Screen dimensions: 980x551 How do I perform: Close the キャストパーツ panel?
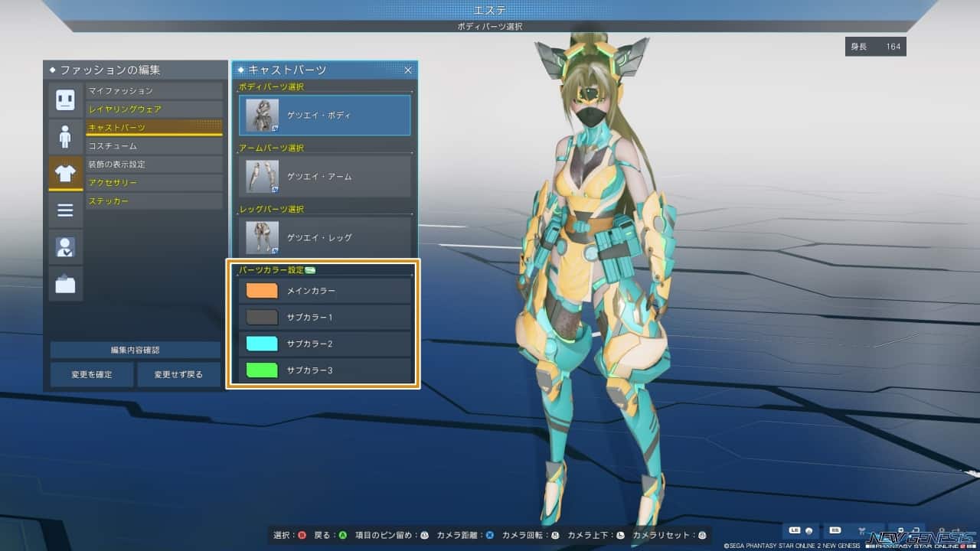point(408,70)
